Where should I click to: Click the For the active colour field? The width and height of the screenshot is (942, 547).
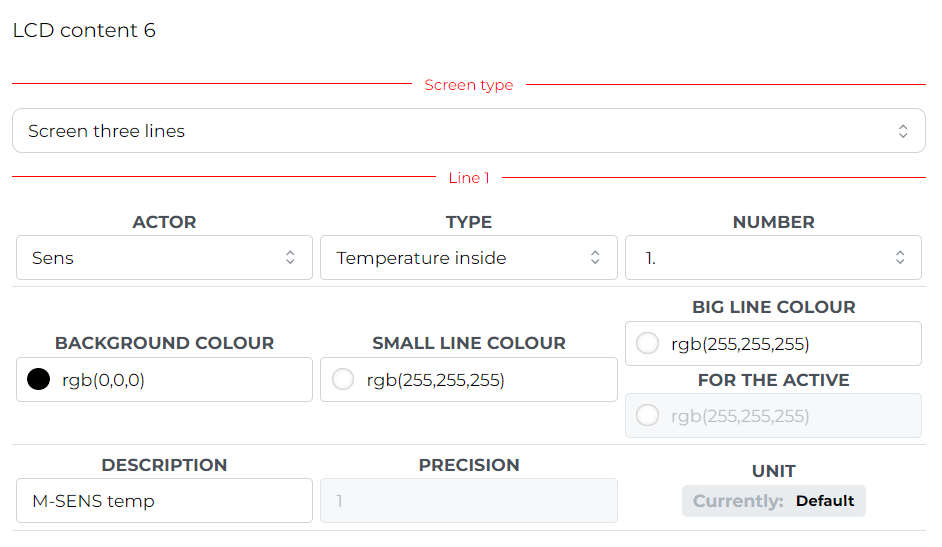pyautogui.click(x=773, y=416)
